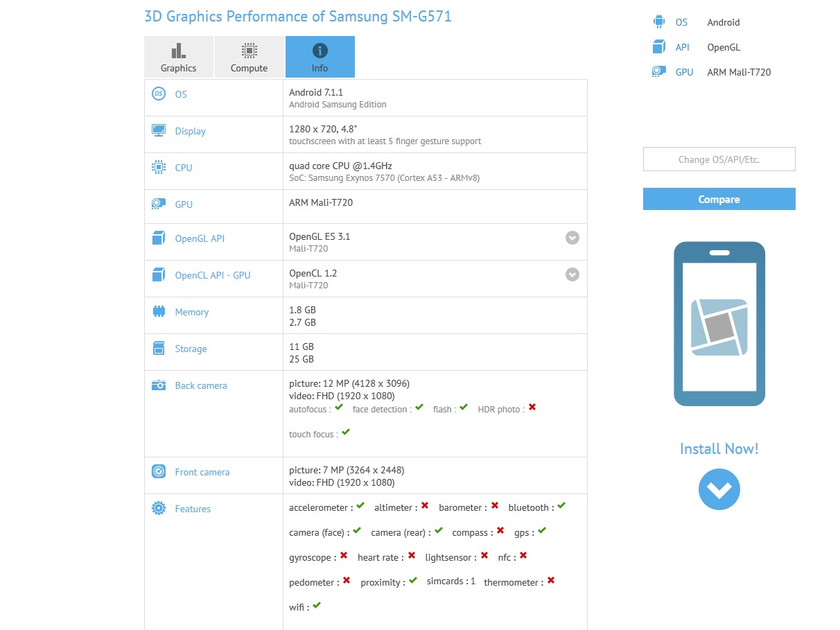Click the wifi green checkmark
The width and height of the screenshot is (840, 630).
(317, 606)
